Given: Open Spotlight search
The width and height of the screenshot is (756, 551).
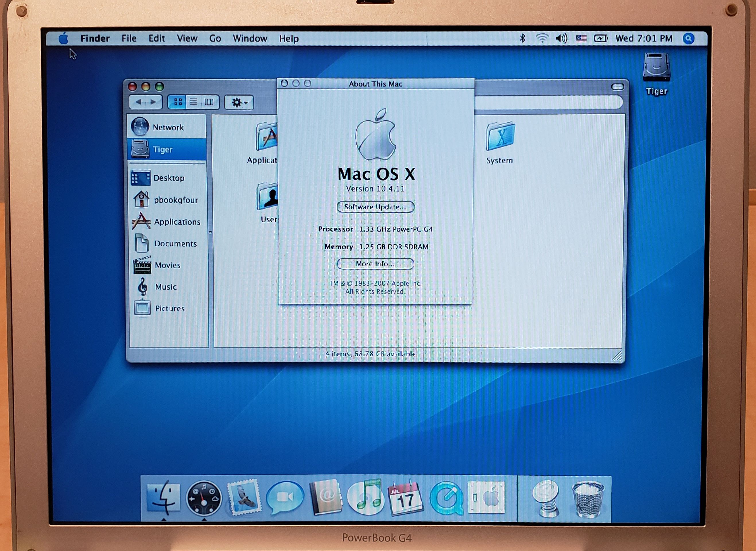Looking at the screenshot, I should click(689, 39).
